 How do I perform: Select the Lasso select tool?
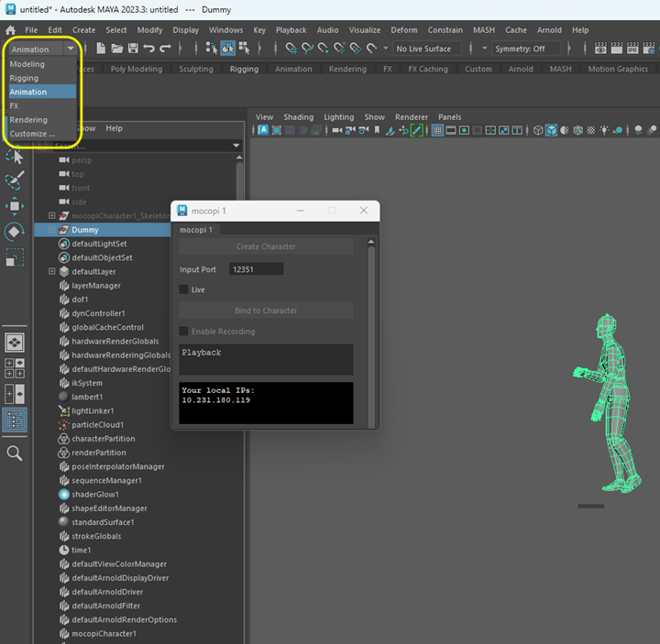pyautogui.click(x=15, y=156)
